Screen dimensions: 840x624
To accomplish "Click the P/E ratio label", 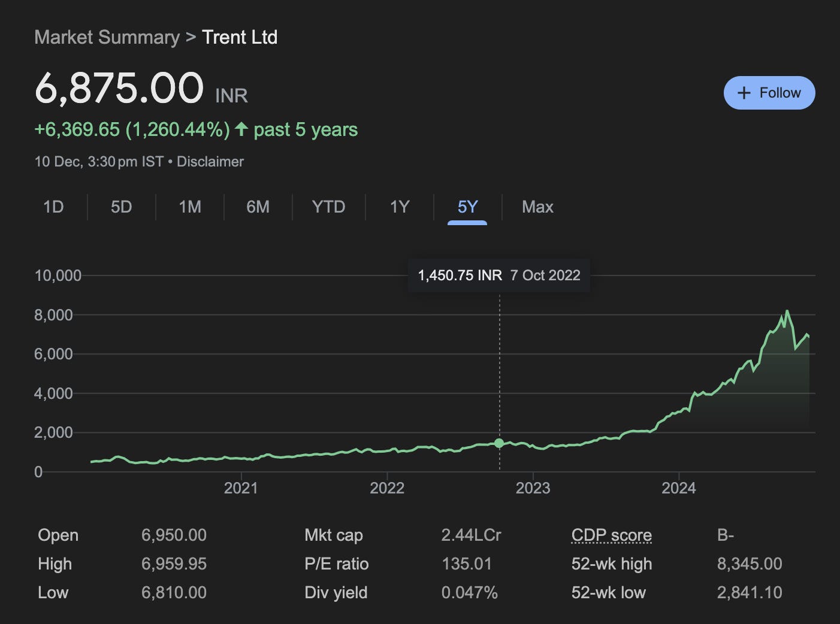I will [336, 564].
